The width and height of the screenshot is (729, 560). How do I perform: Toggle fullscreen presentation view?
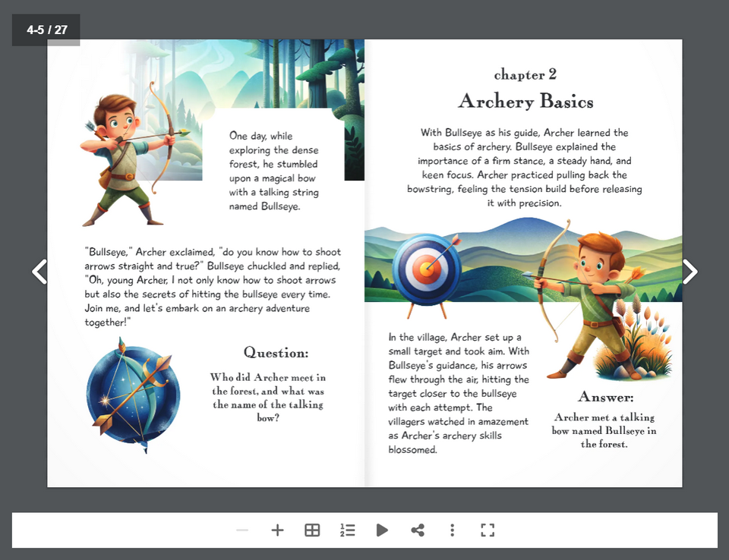(x=487, y=530)
